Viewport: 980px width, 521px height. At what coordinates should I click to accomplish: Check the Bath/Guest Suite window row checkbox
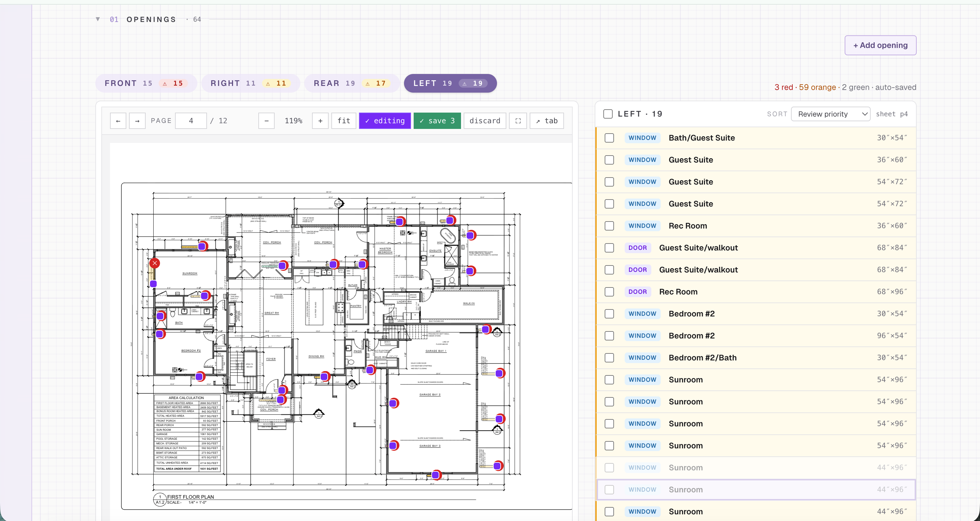coord(609,138)
